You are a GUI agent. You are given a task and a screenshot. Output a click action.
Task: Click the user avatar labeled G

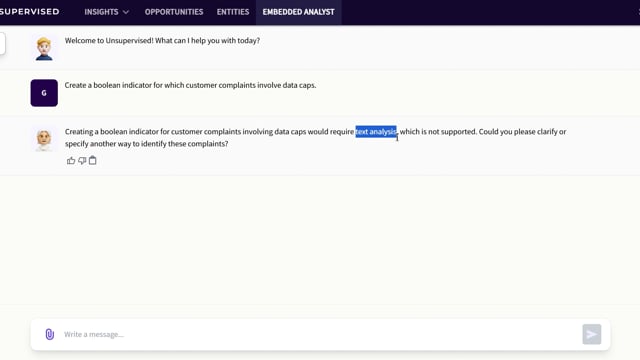(x=44, y=93)
